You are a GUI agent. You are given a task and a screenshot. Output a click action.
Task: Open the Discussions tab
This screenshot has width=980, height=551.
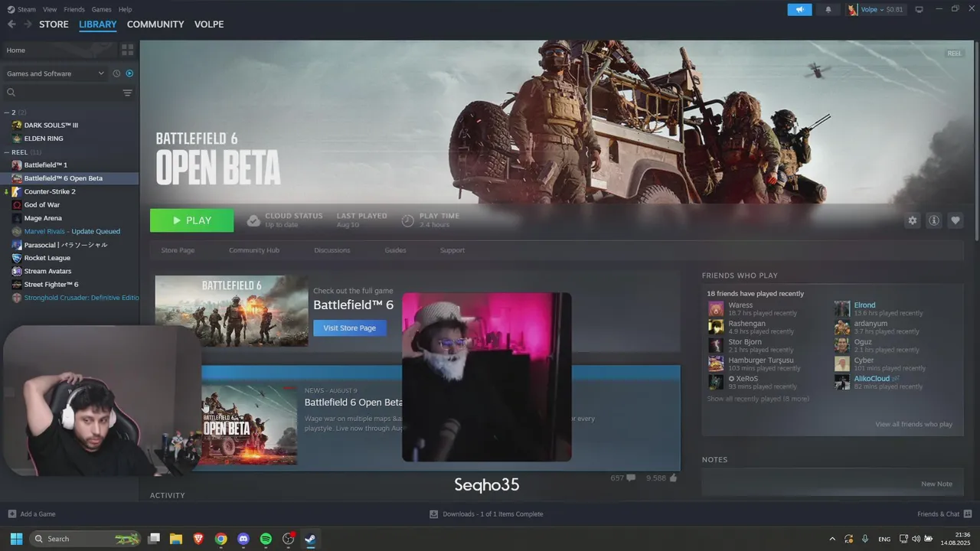pos(332,250)
